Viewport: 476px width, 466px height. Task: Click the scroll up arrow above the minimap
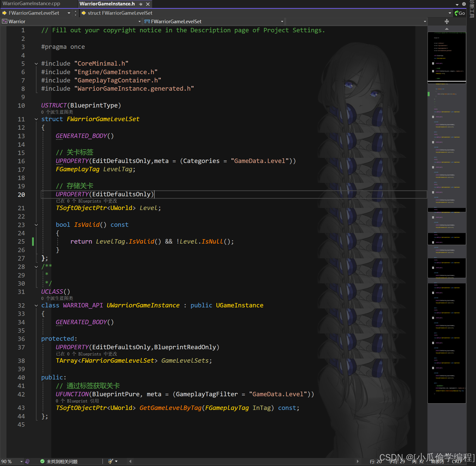click(447, 29)
